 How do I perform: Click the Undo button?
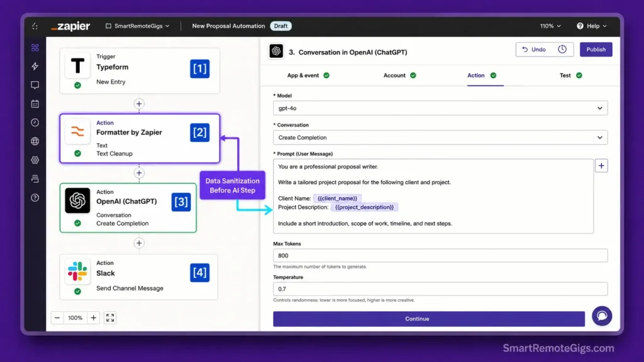point(534,49)
